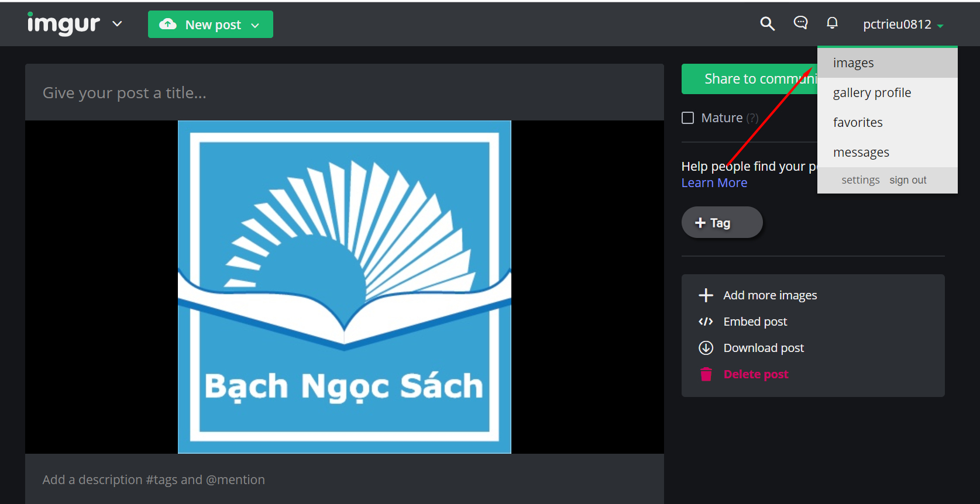Open the chat messages icon

[800, 23]
